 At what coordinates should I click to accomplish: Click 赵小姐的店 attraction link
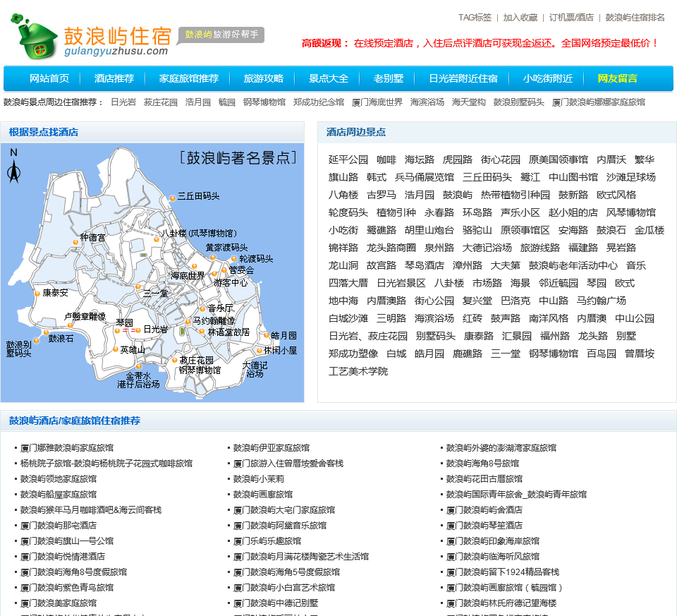tap(573, 212)
